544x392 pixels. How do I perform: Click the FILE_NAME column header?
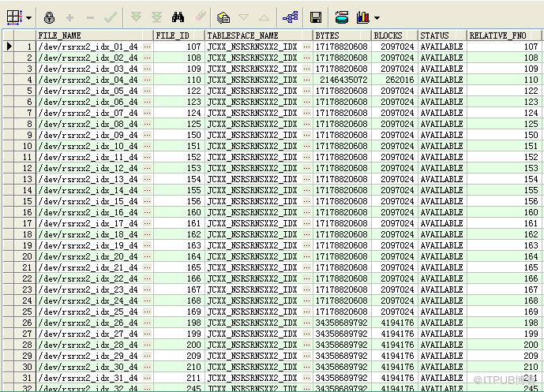[x=95, y=35]
